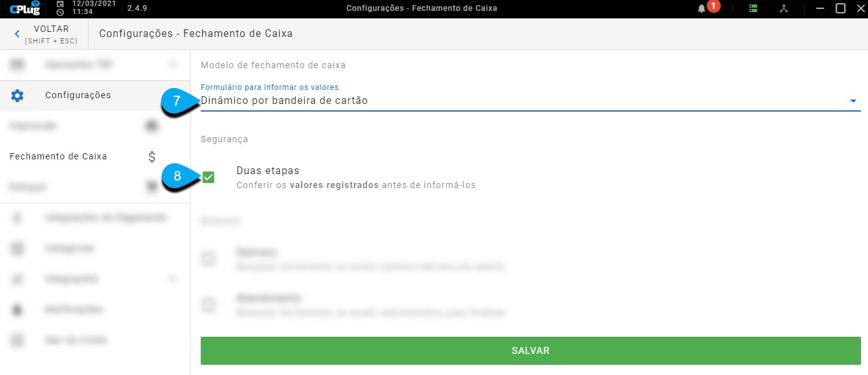Image resolution: width=868 pixels, height=375 pixels.
Task: Go back with the VOLTAR button
Action: [44, 34]
